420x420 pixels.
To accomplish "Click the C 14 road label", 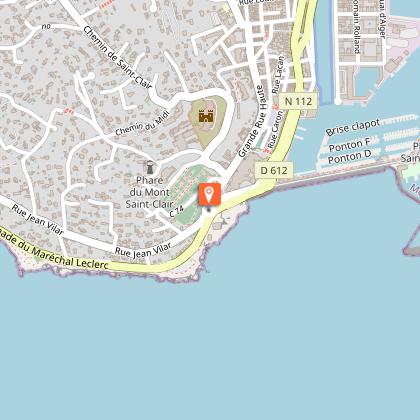I will (177, 212).
